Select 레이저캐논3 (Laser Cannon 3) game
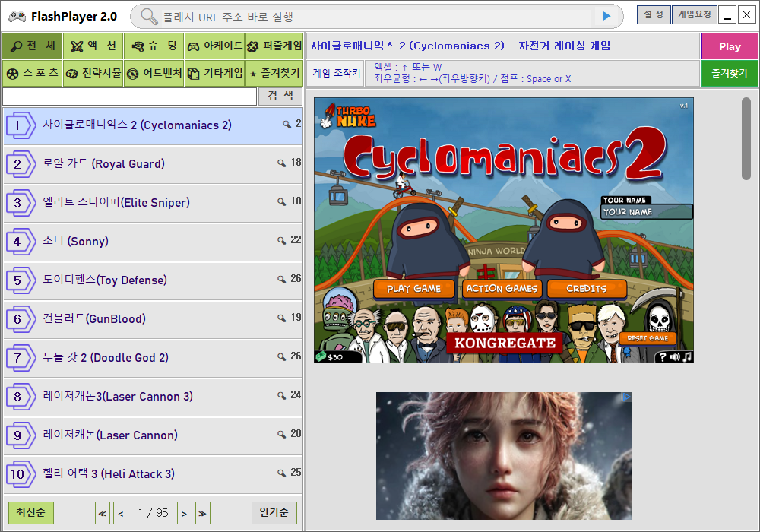The height and width of the screenshot is (532, 760). click(153, 397)
